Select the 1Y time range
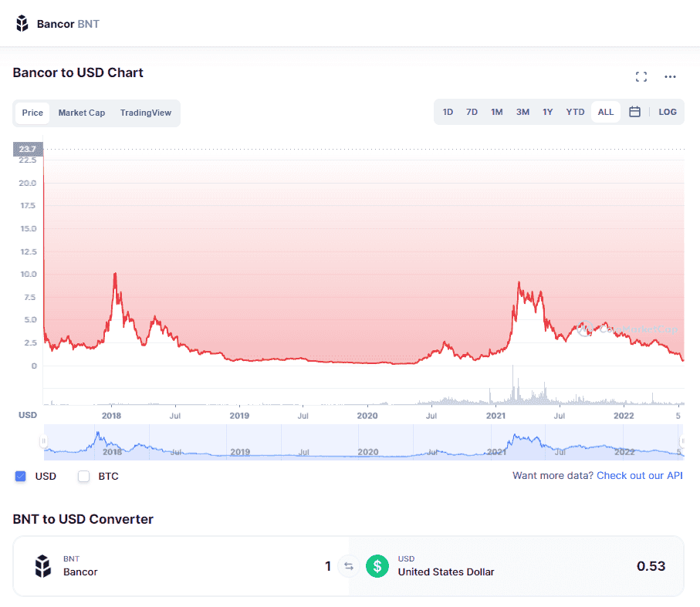Image resolution: width=700 pixels, height=607 pixels. [548, 112]
